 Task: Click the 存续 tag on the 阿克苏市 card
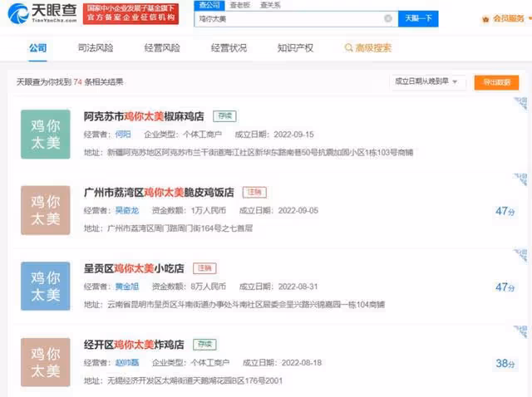point(224,116)
